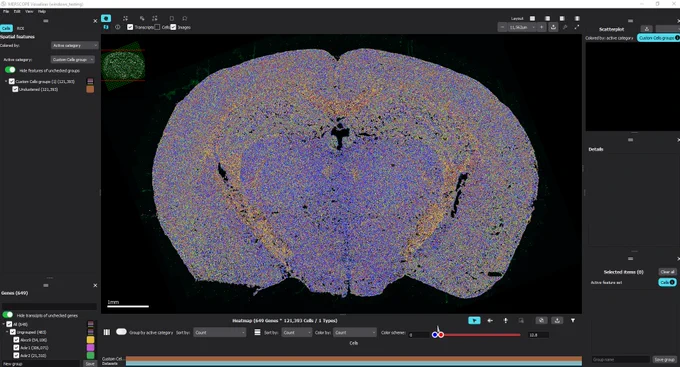Collapse the Custom Cells groups tree
Image resolution: width=680 pixels, height=367 pixels.
[x=6, y=81]
